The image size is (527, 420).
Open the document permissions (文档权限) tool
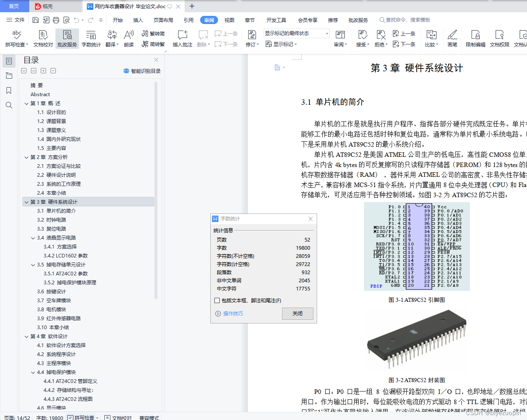tap(500, 39)
